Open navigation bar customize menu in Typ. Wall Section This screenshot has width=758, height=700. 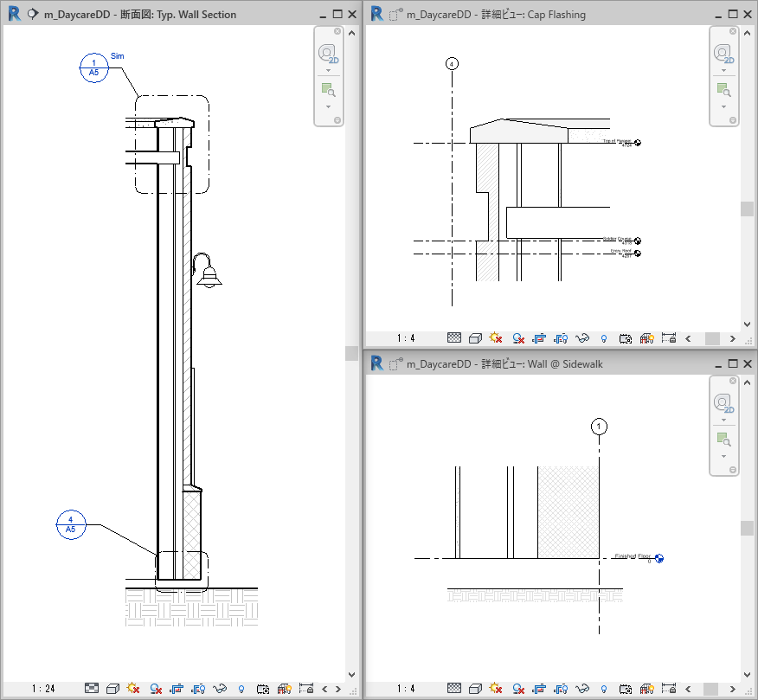[337, 120]
